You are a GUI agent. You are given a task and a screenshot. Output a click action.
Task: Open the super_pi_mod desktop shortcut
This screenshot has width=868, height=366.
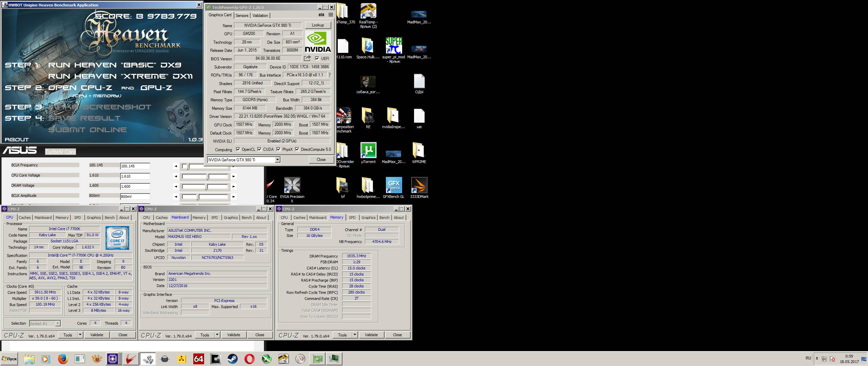pyautogui.click(x=394, y=50)
